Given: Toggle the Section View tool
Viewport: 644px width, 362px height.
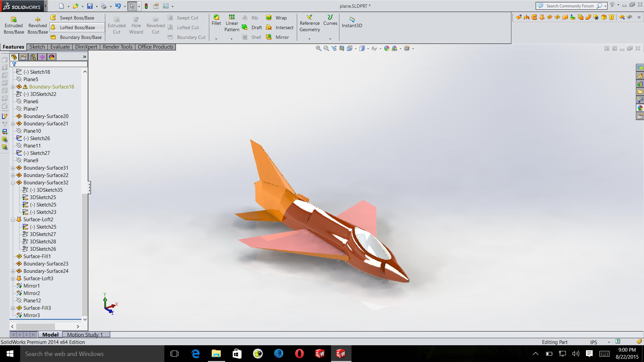Looking at the screenshot, I should (342, 48).
